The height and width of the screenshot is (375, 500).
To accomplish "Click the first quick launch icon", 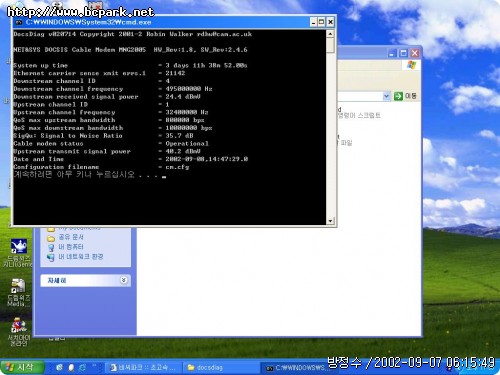I will click(59, 367).
